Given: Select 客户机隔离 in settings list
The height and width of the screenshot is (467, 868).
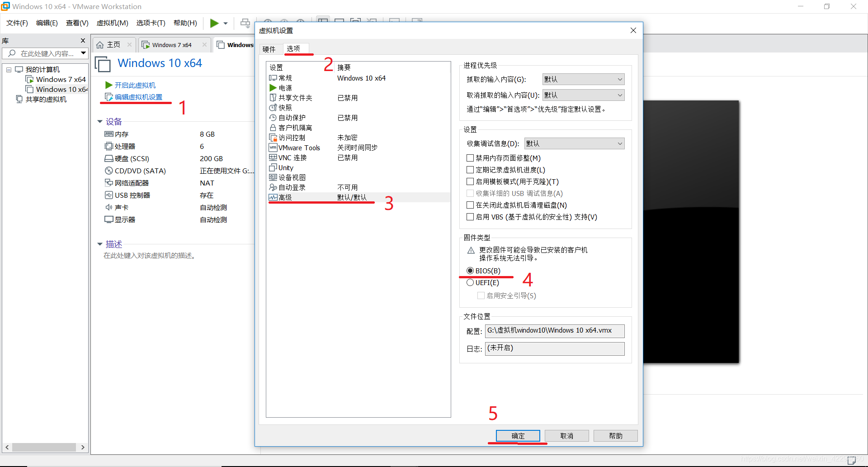Looking at the screenshot, I should pyautogui.click(x=359, y=128).
